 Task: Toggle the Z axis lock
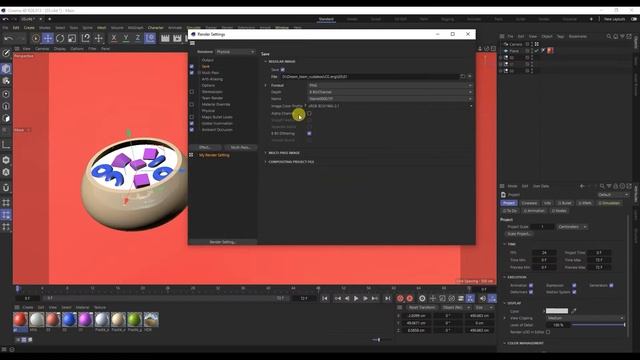tap(138, 38)
